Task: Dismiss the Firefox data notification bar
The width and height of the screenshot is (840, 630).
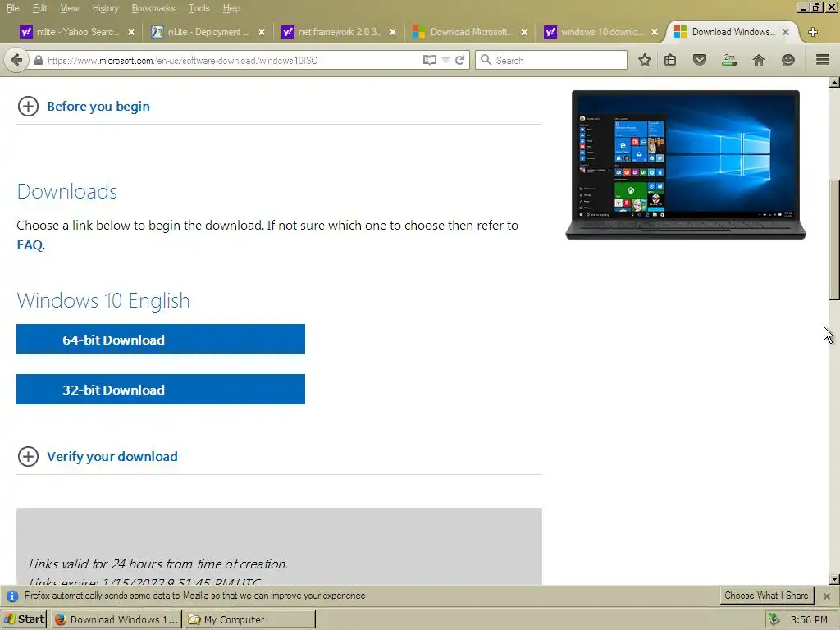Action: (827, 596)
